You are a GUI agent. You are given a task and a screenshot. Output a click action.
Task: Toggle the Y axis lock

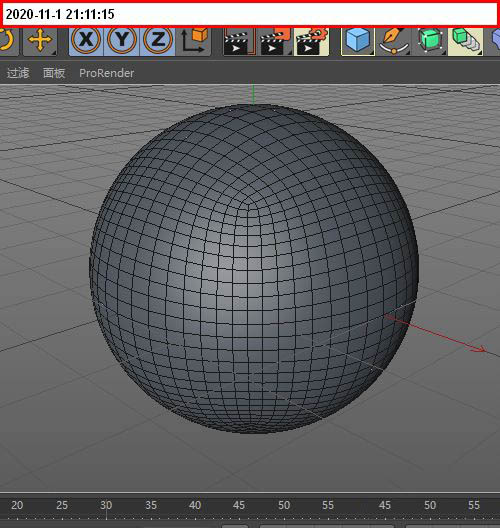122,40
